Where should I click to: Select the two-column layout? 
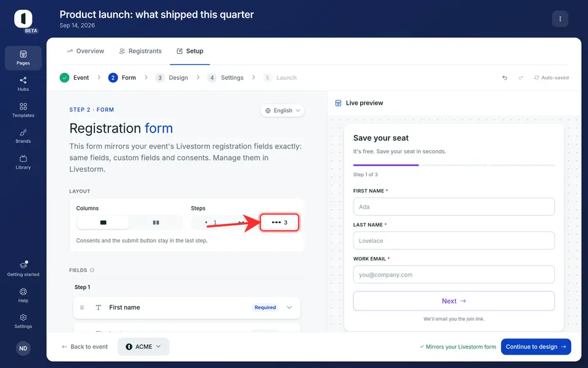coord(156,222)
